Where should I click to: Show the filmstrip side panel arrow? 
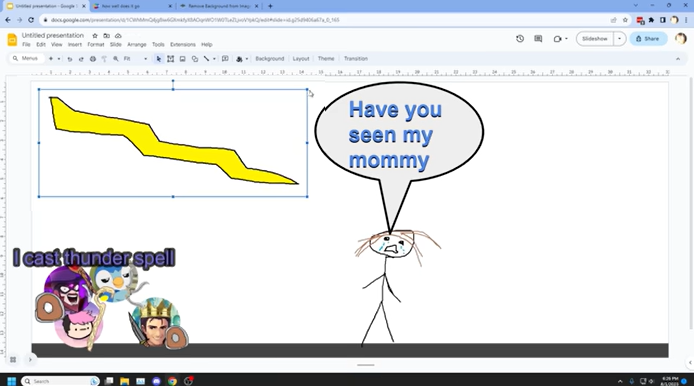click(30, 359)
